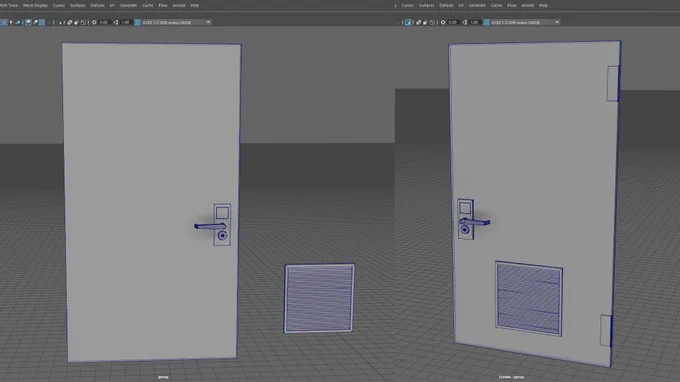Open Cache menu in the left window

(x=147, y=5)
